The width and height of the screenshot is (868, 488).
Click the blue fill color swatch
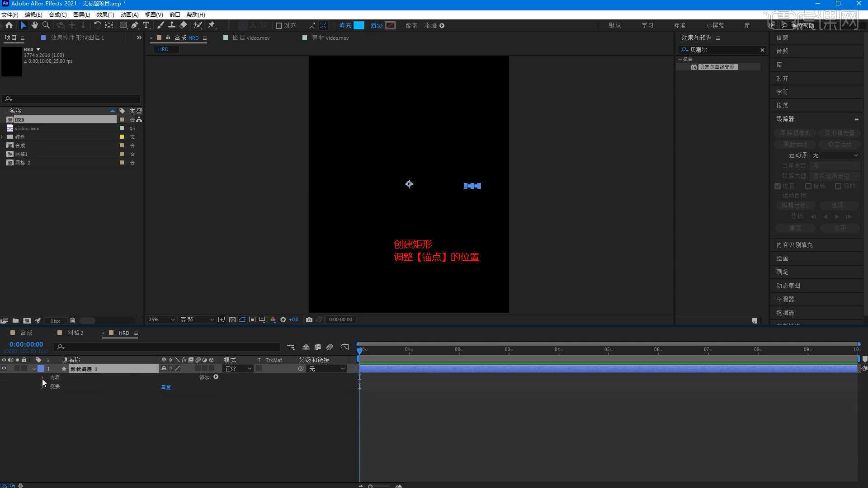pyautogui.click(x=359, y=25)
